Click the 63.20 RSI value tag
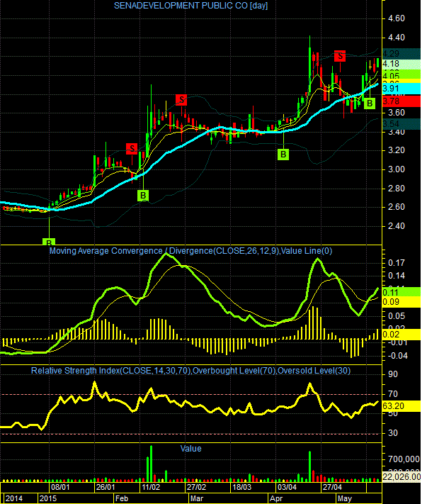The height and width of the screenshot is (504, 427). click(x=402, y=406)
